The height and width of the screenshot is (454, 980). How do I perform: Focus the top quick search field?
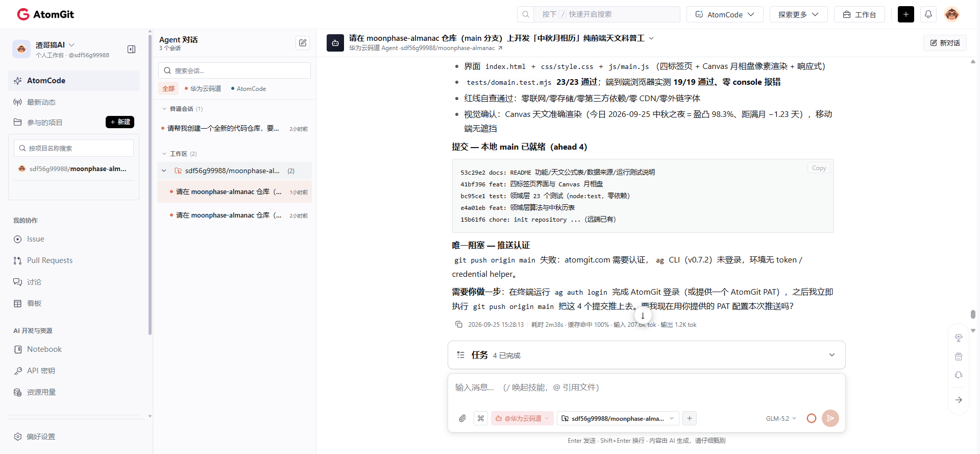click(607, 14)
